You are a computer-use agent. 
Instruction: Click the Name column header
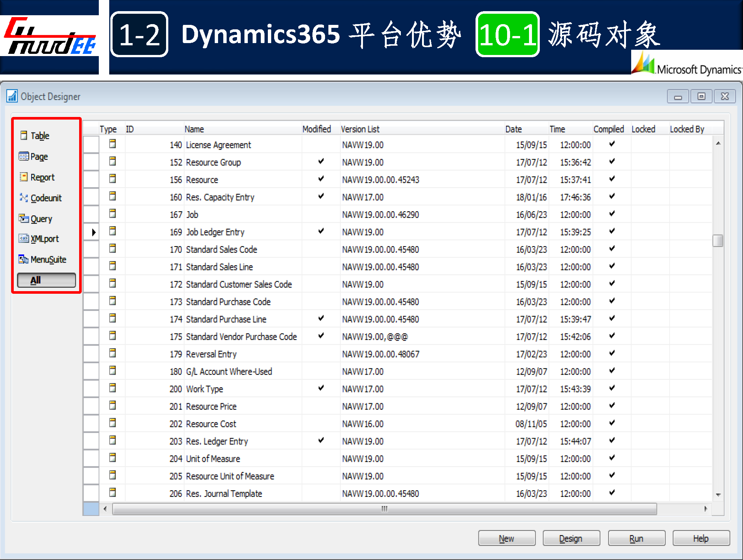point(194,129)
